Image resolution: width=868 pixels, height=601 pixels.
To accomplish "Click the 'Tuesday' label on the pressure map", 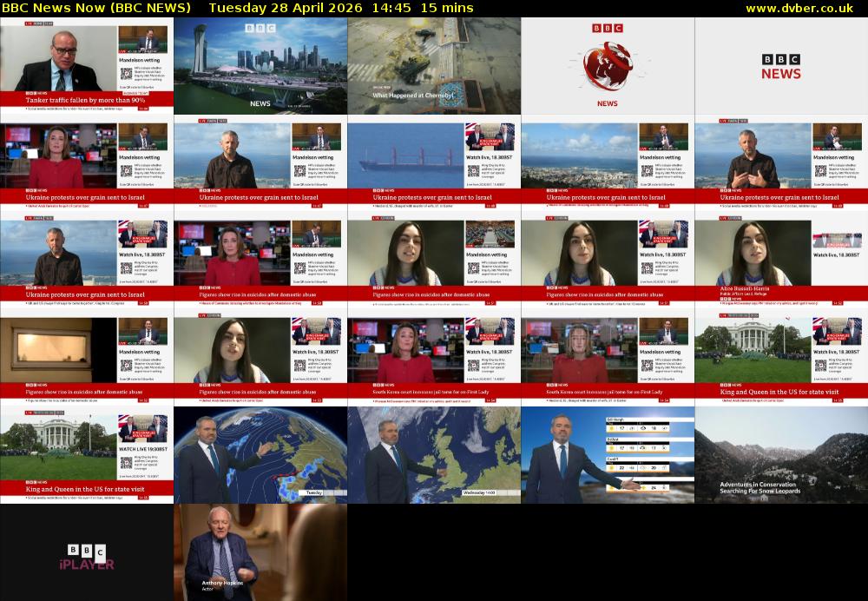I will tap(314, 492).
